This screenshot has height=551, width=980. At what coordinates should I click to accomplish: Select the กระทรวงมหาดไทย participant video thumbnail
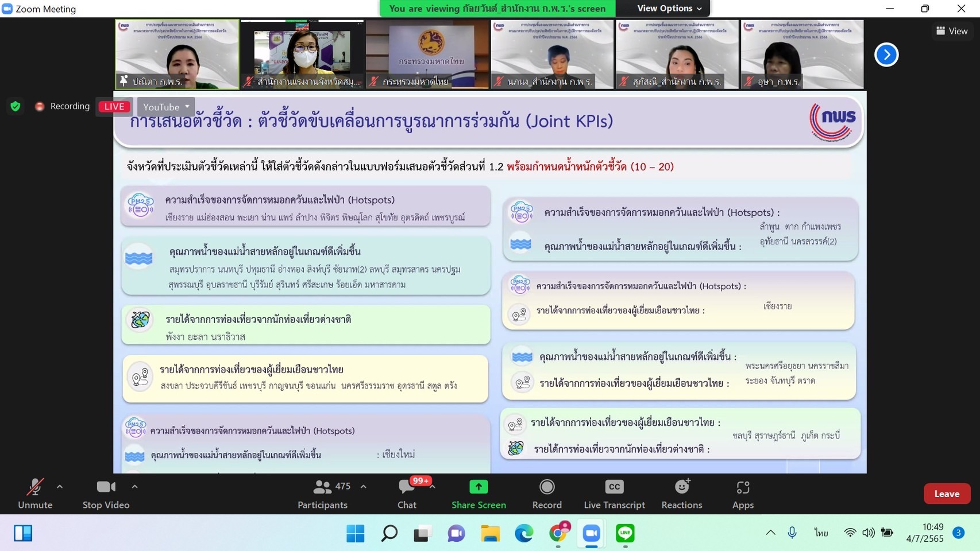click(427, 55)
